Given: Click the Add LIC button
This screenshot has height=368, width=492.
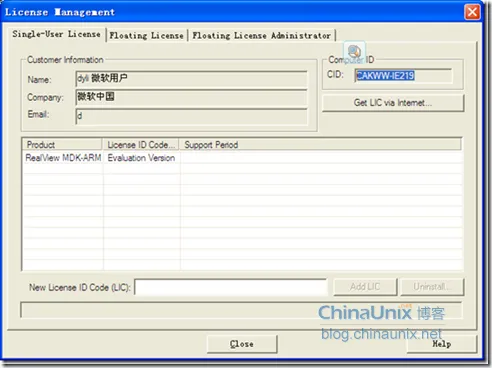Looking at the screenshot, I should (365, 287).
